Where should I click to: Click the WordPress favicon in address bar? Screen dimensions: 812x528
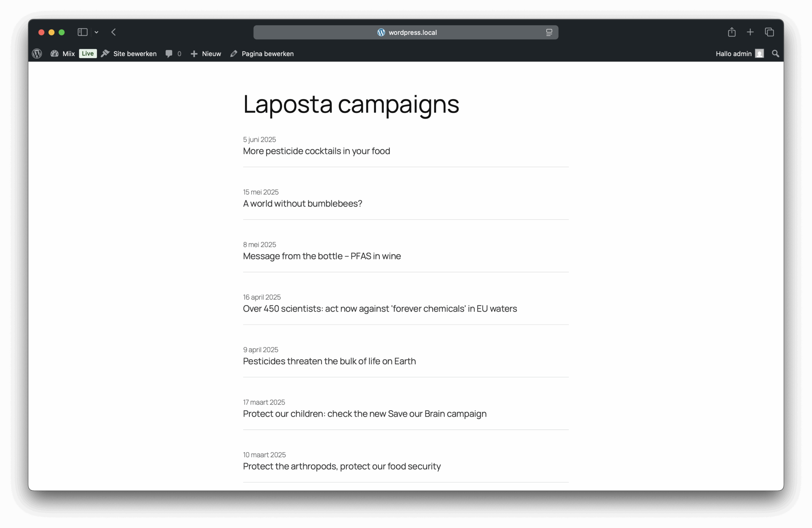[x=381, y=32]
